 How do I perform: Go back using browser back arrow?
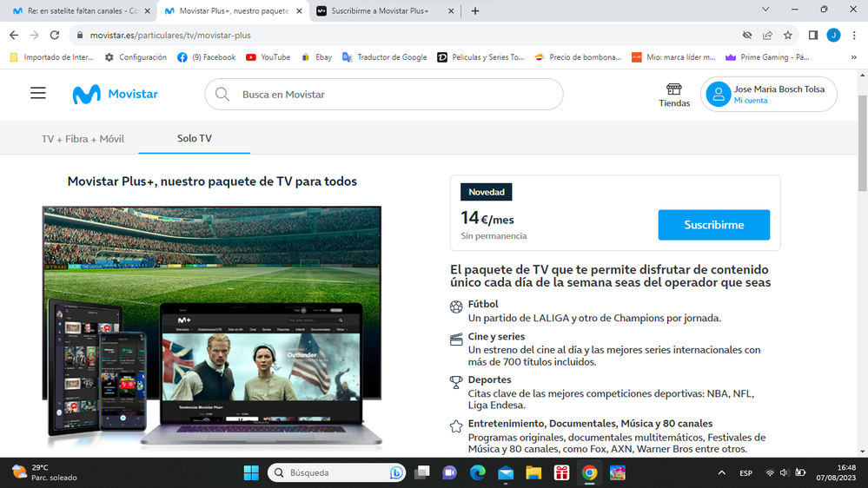(x=14, y=35)
